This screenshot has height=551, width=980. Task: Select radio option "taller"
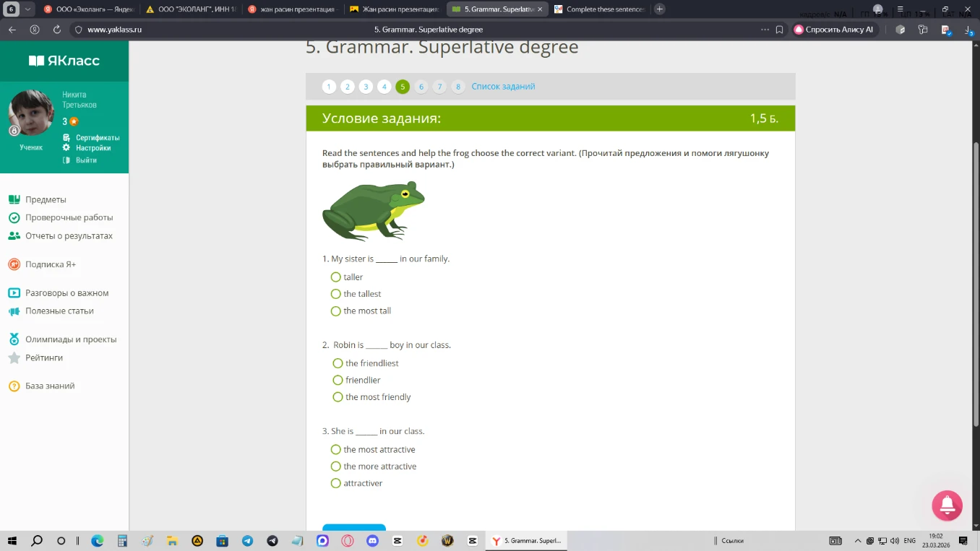click(335, 277)
